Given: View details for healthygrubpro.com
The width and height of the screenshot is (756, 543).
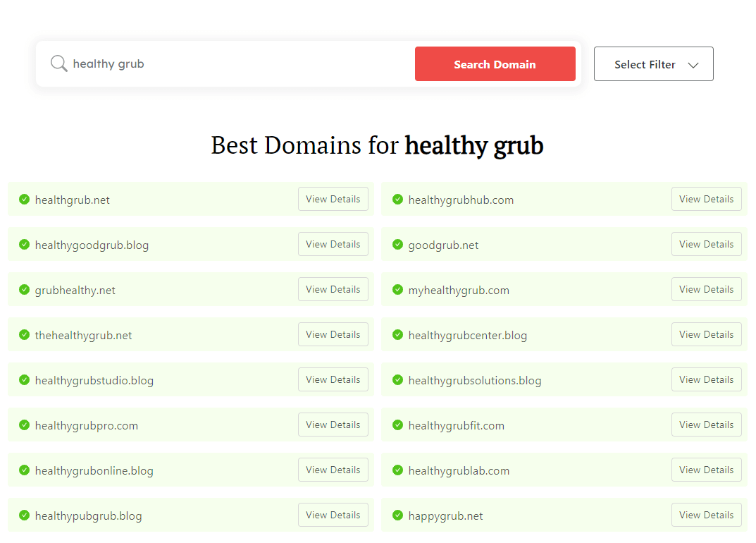Looking at the screenshot, I should (x=333, y=425).
